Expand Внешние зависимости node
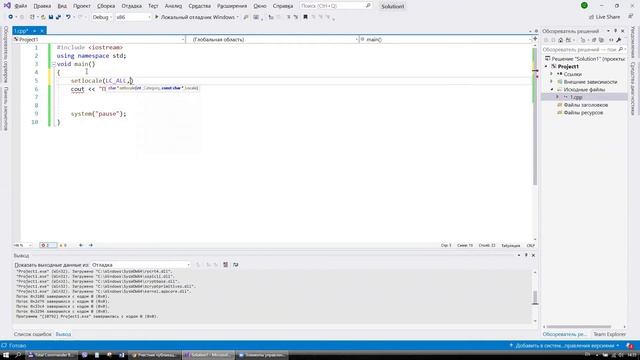This screenshot has width=640, height=360. pos(551,82)
